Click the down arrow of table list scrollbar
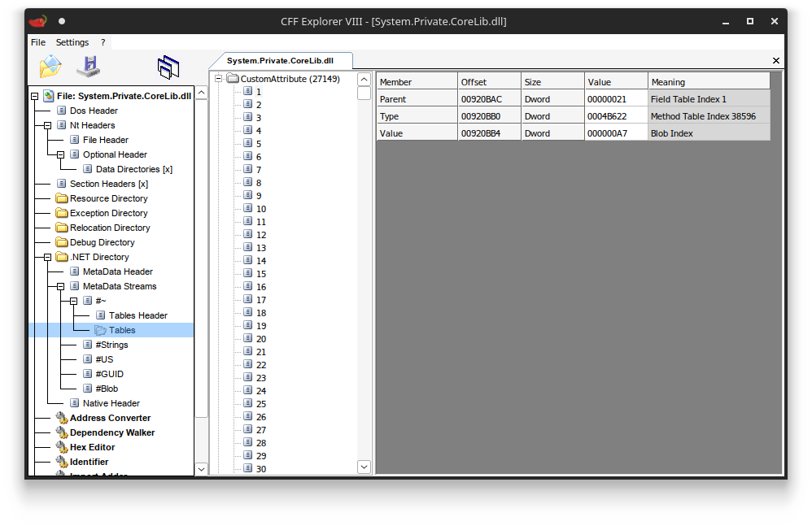The height and width of the screenshot is (530, 812). click(x=364, y=467)
